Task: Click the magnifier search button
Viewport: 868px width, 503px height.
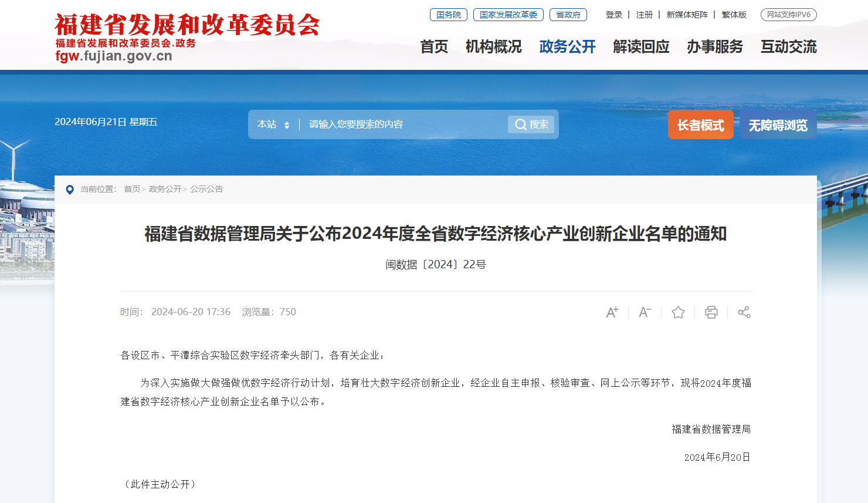Action: coord(531,124)
